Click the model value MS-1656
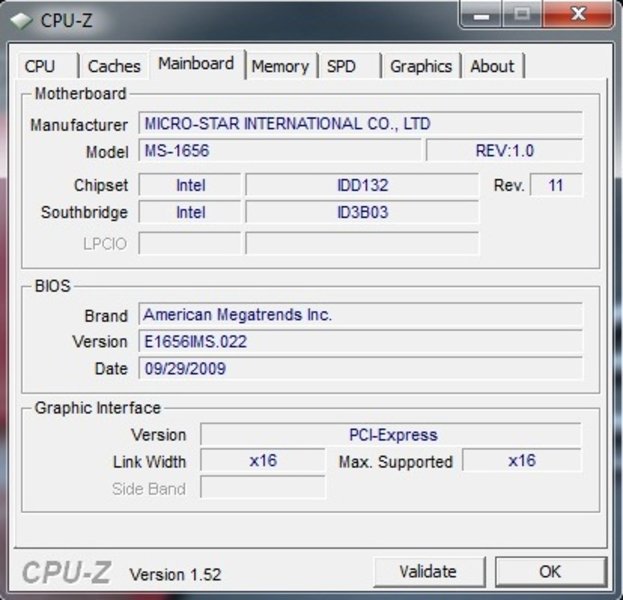 pos(280,151)
